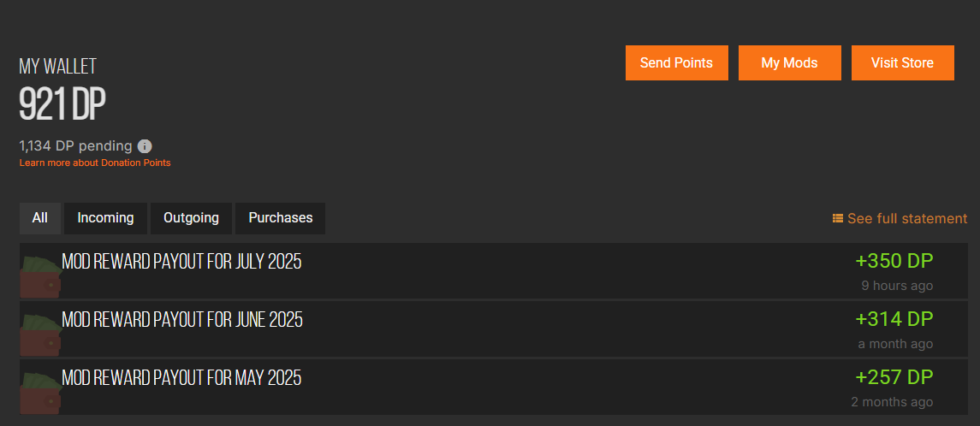The height and width of the screenshot is (426, 980).
Task: Show the Outgoing transactions tab
Action: (191, 218)
